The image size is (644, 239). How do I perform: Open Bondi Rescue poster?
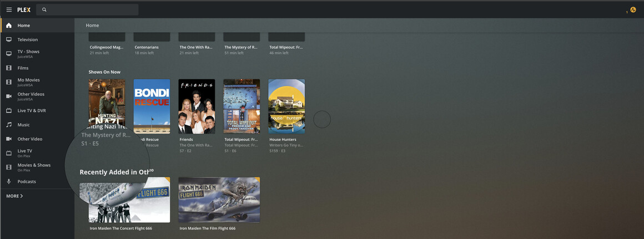152,106
